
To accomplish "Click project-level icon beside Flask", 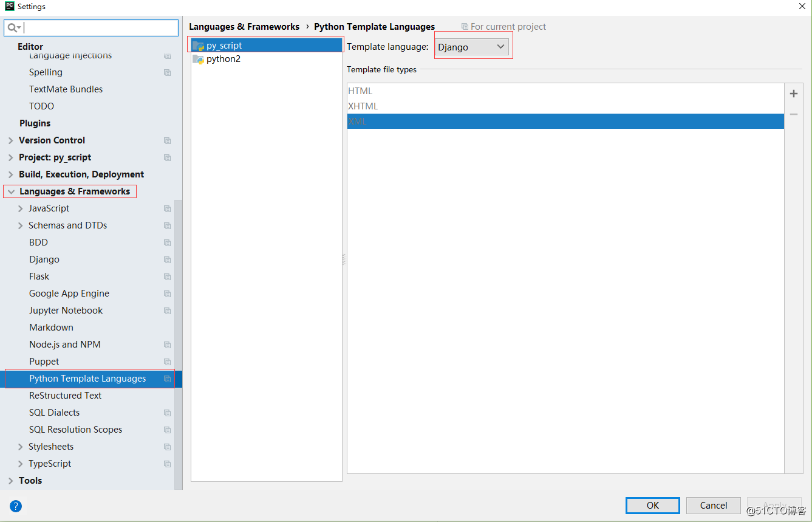I will (167, 276).
